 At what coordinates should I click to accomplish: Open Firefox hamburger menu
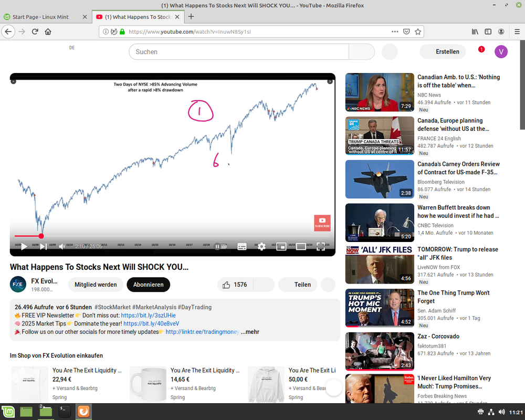(517, 32)
